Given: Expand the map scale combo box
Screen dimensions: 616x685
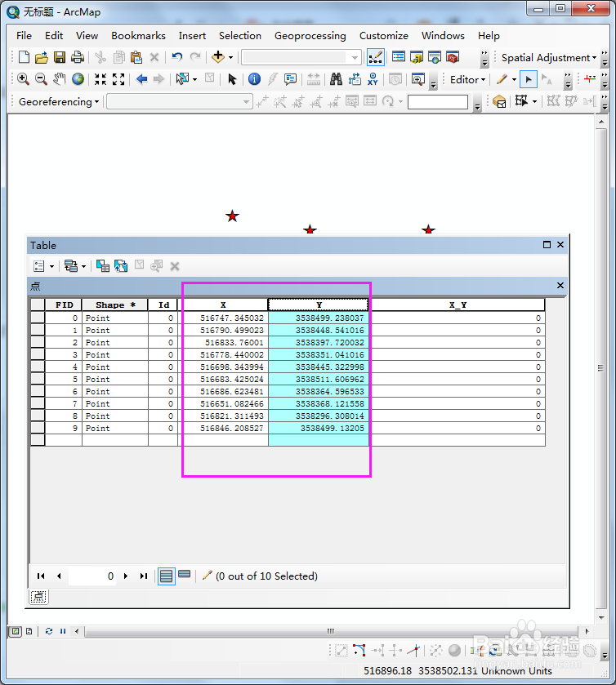Looking at the screenshot, I should click(x=355, y=57).
